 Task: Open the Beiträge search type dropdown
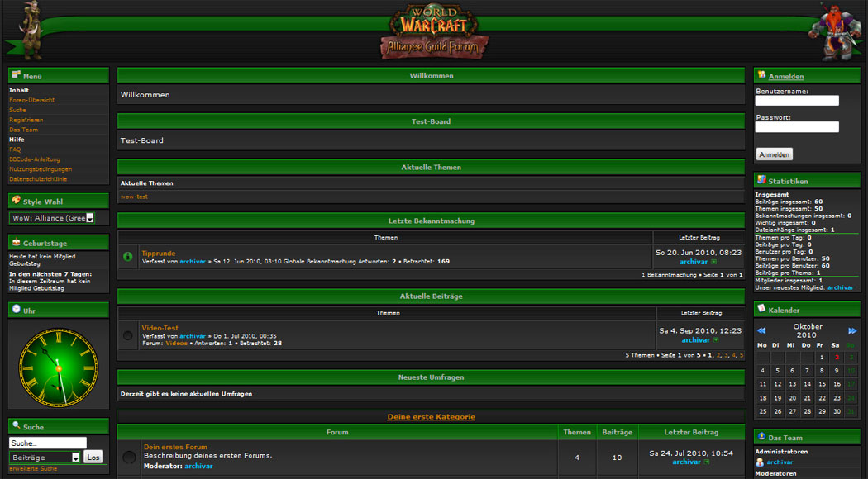45,458
